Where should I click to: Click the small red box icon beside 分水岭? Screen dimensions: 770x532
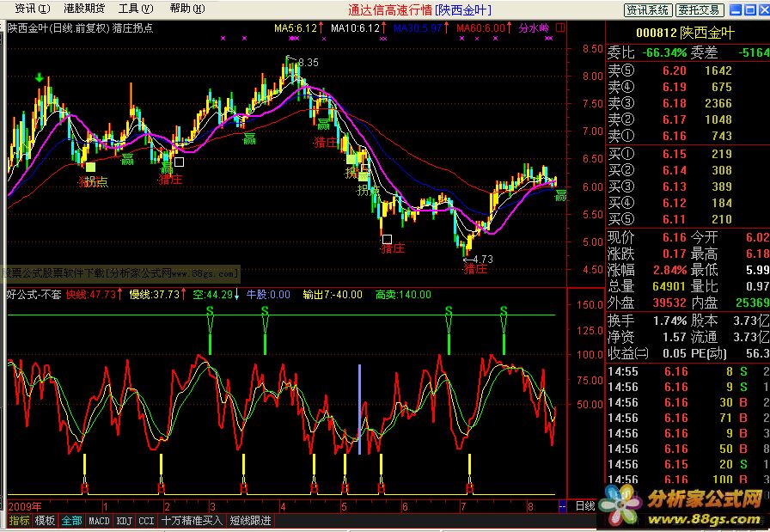(559, 28)
